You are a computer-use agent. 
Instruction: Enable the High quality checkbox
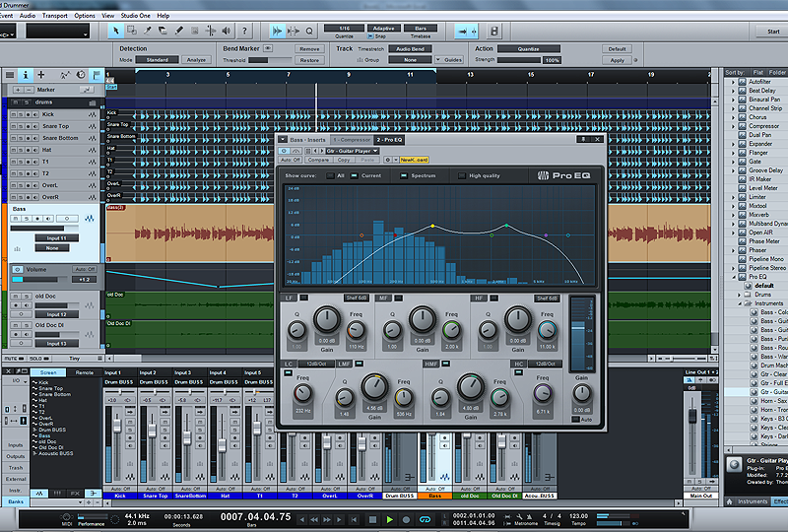[x=462, y=175]
